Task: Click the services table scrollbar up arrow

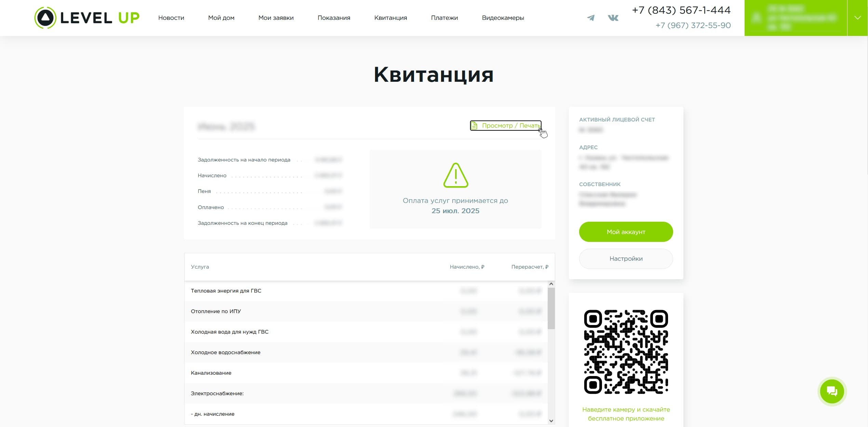Action: [551, 284]
